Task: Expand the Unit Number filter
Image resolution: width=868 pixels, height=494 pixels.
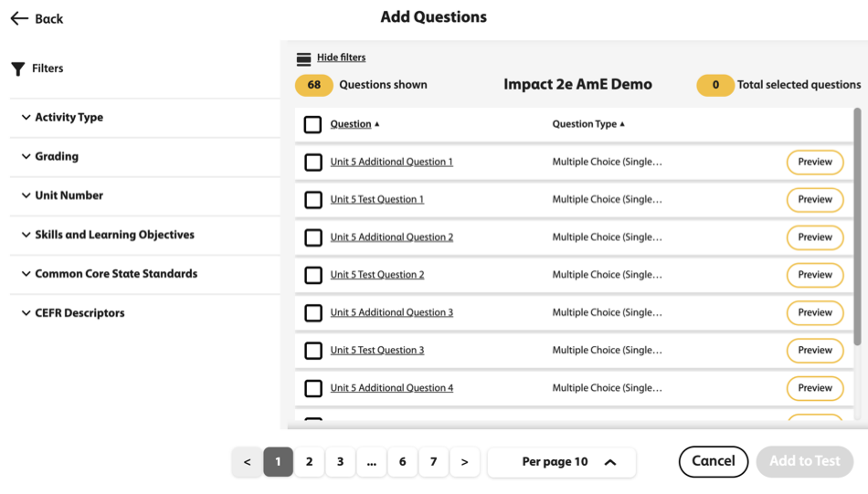Action: click(x=69, y=195)
